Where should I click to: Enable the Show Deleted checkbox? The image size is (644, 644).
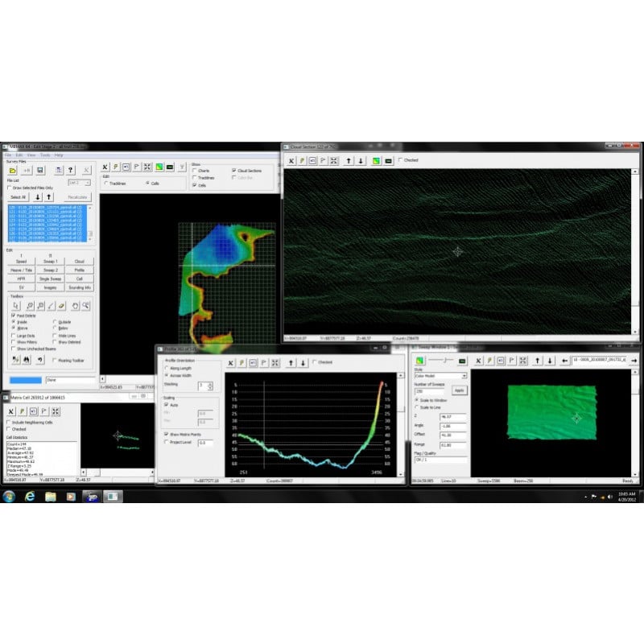[x=55, y=342]
